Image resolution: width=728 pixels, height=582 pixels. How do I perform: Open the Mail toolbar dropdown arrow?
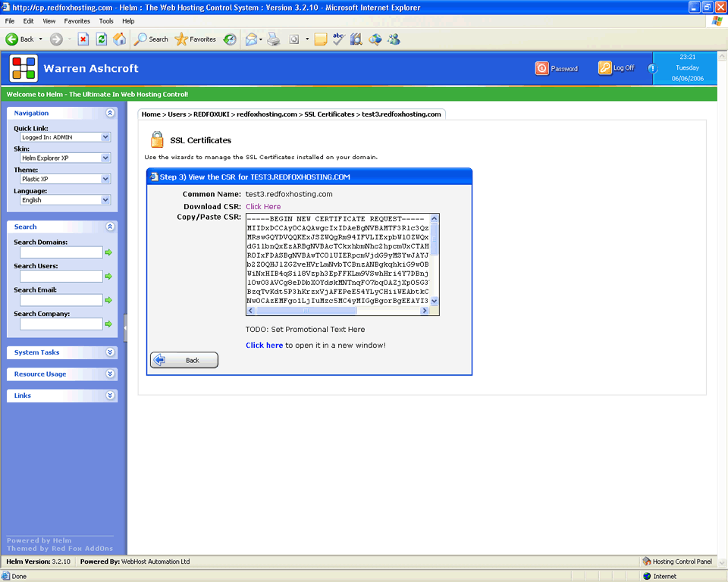coord(261,39)
